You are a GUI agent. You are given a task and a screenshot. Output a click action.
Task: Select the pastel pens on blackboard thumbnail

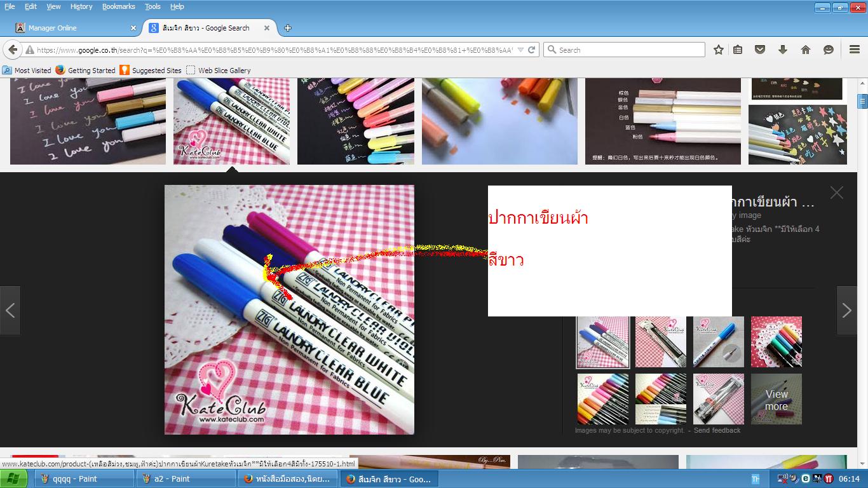356,121
